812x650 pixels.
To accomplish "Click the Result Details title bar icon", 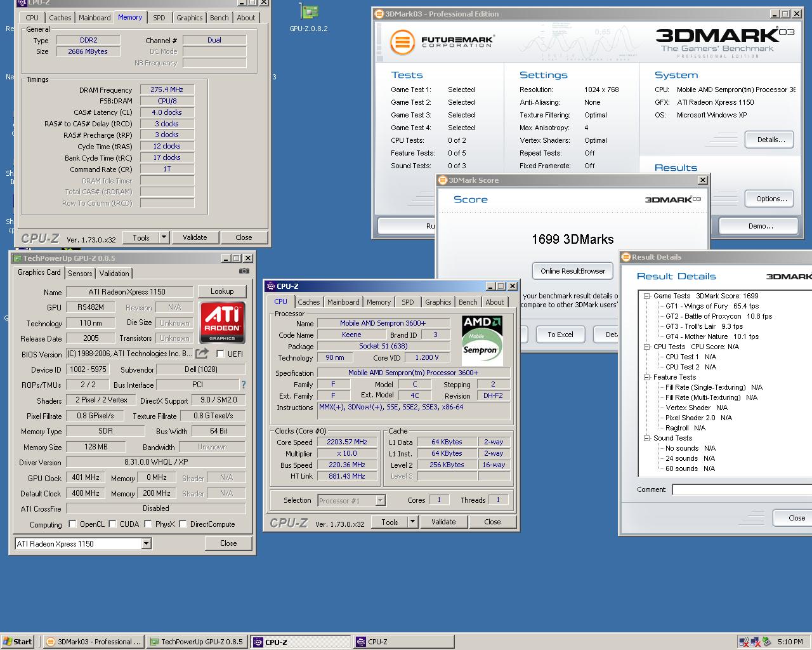I will pos(626,257).
